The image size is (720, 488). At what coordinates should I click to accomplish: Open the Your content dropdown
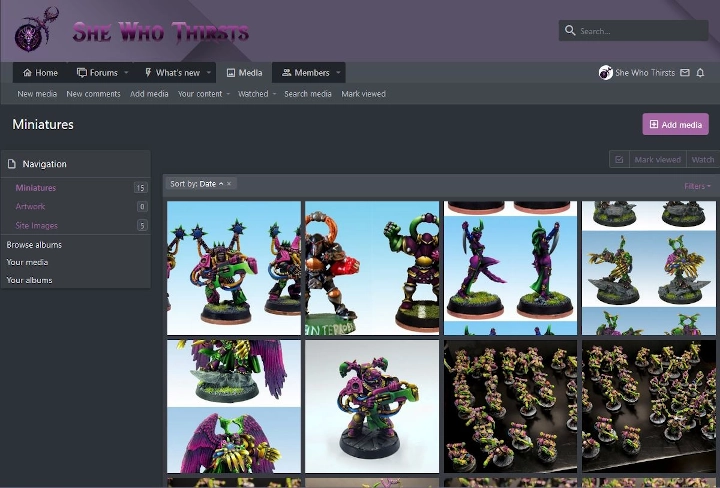pos(204,94)
